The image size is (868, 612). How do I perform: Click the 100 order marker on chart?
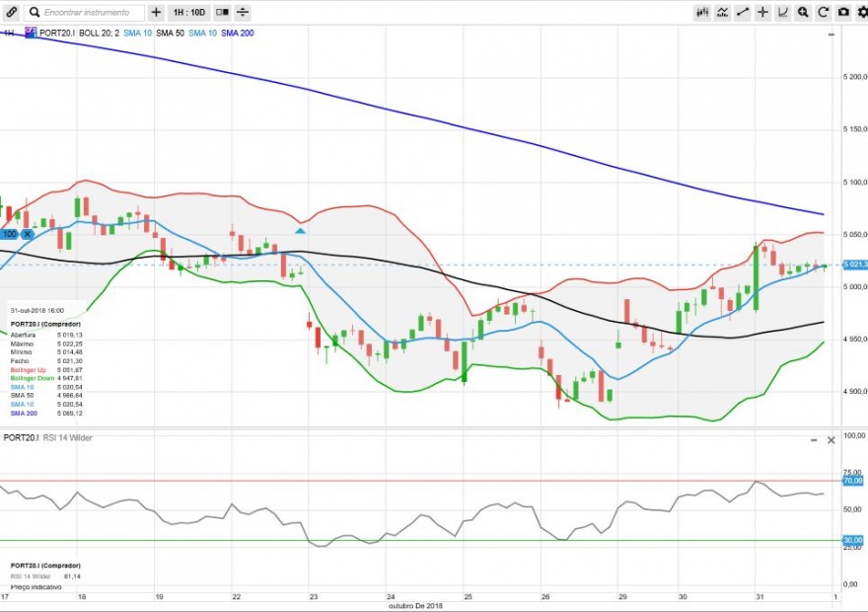pos(10,234)
